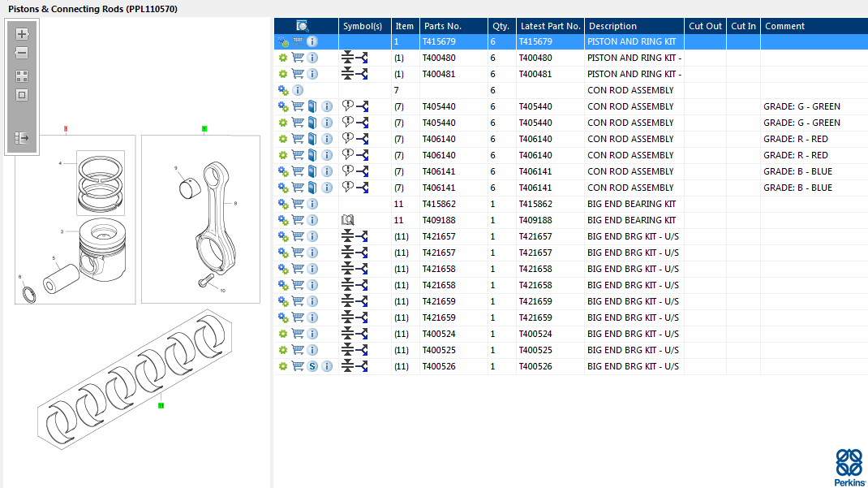868x488 pixels.
Task: Click the open book symbol for T409188
Action: click(x=348, y=220)
